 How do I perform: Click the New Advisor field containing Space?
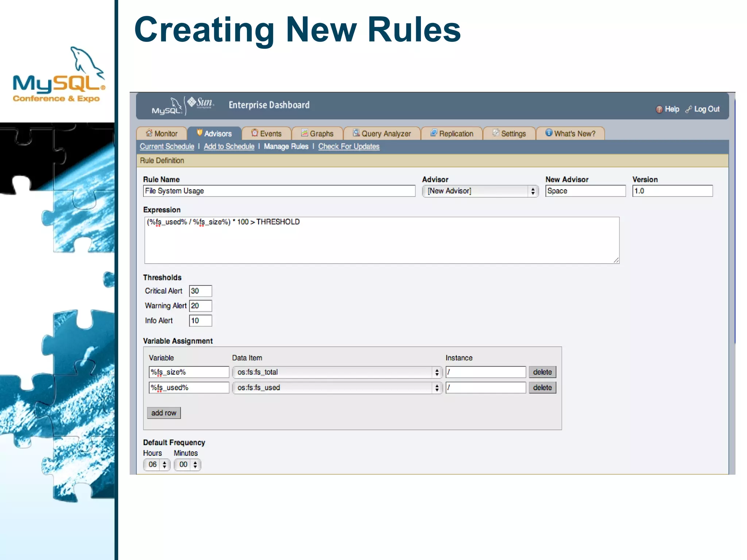[x=585, y=191]
